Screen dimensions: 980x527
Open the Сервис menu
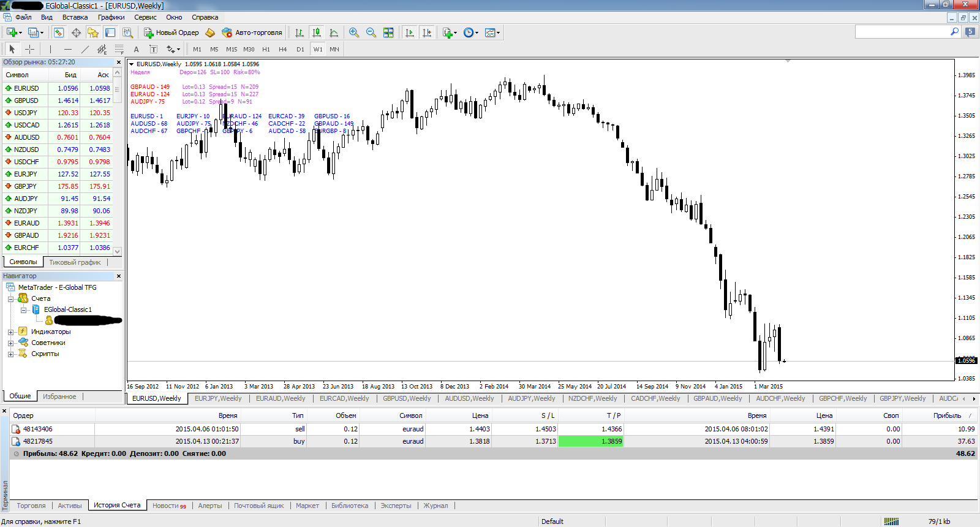click(x=145, y=17)
